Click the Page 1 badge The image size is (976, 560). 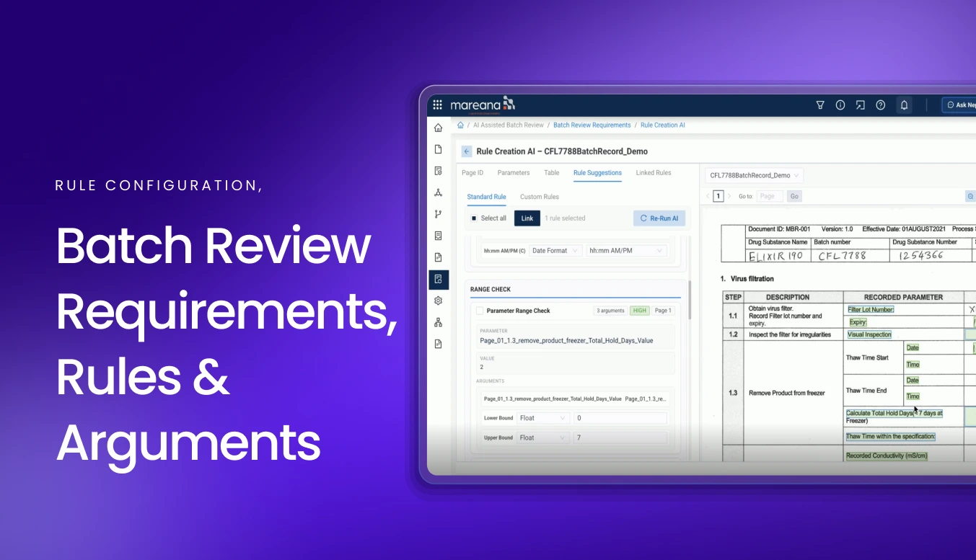[663, 311]
